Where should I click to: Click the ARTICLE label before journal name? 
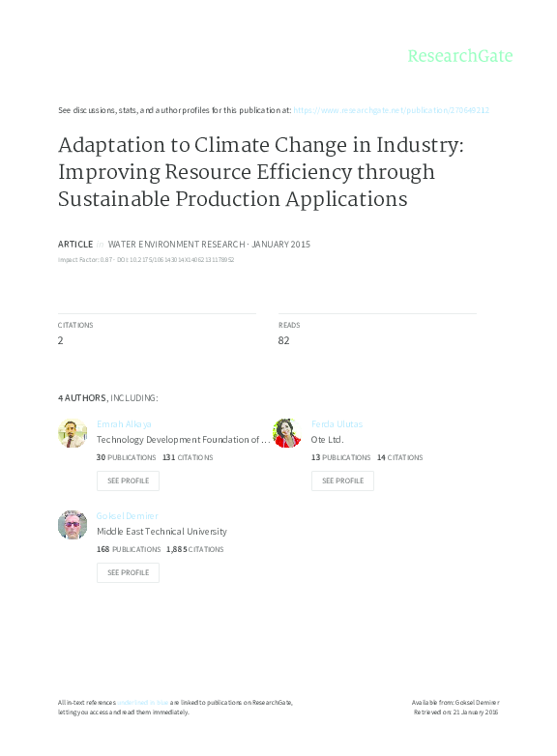click(x=75, y=245)
